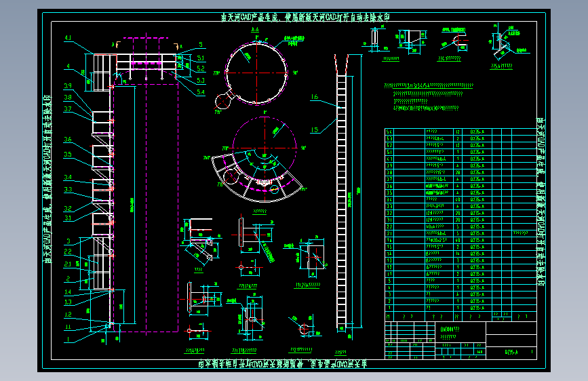Image resolution: width=588 pixels, height=381 pixels.
Task: Select the leader callout label 3.8
Action: (x=68, y=97)
